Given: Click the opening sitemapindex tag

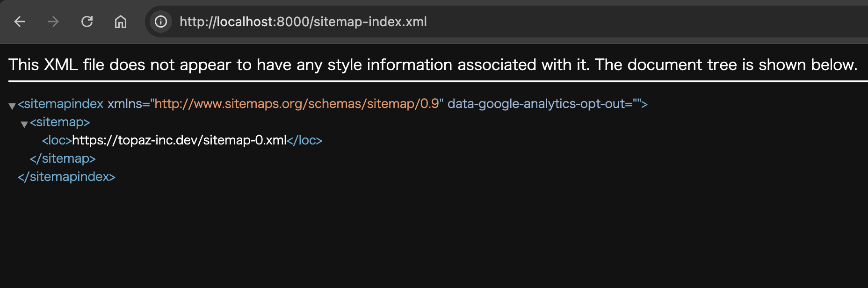Looking at the screenshot, I should [60, 104].
